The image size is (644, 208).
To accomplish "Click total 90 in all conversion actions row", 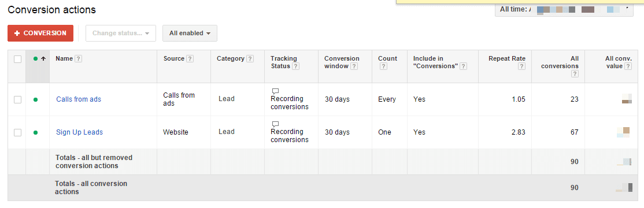I will 575,187.
